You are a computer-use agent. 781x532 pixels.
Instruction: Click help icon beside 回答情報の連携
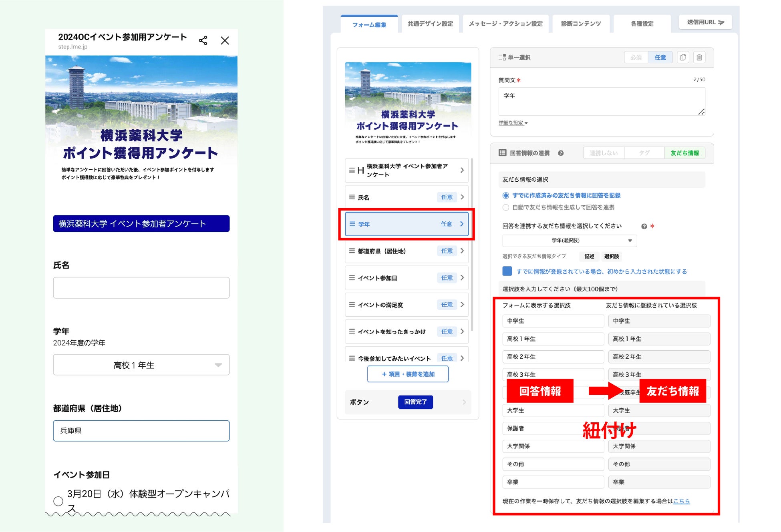pyautogui.click(x=561, y=153)
